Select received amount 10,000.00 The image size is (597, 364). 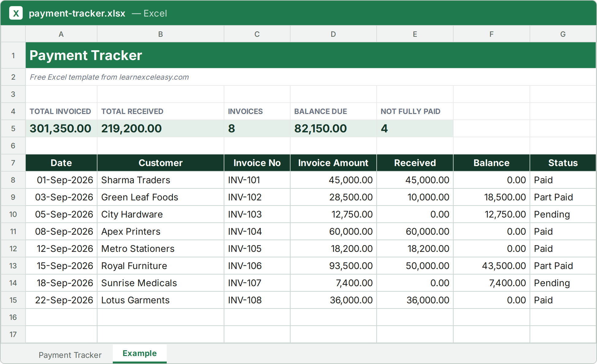click(x=415, y=197)
